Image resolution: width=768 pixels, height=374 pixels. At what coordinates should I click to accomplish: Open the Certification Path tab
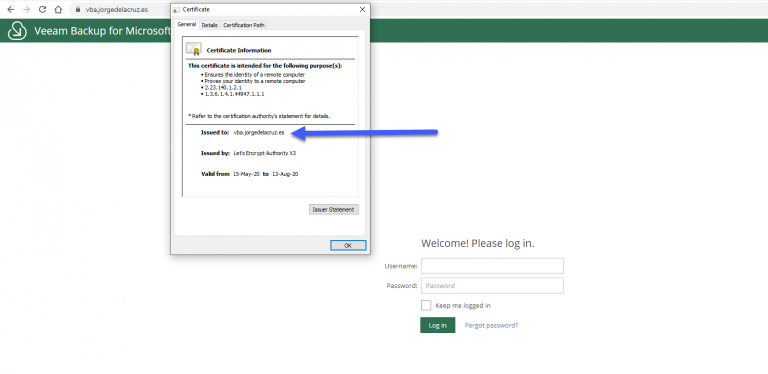point(244,25)
